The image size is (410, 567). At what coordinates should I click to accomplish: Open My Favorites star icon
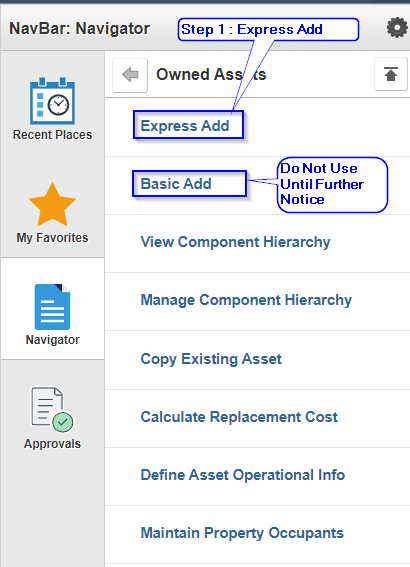point(52,204)
